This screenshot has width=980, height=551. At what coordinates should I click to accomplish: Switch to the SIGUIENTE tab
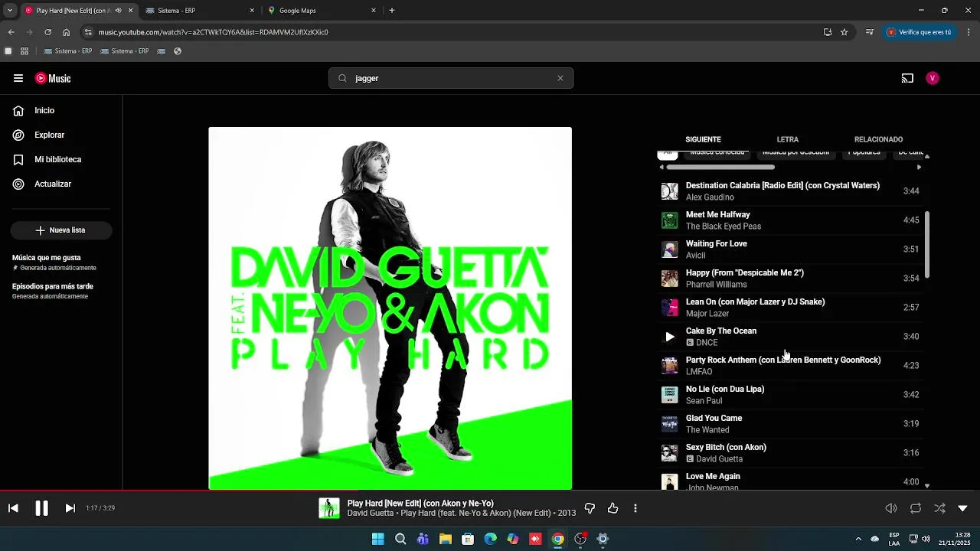pos(703,139)
